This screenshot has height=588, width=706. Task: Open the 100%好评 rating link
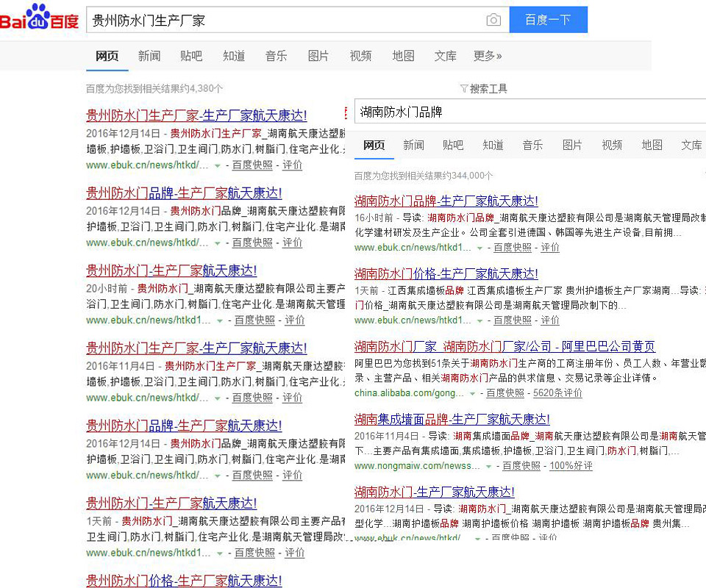pyautogui.click(x=571, y=466)
